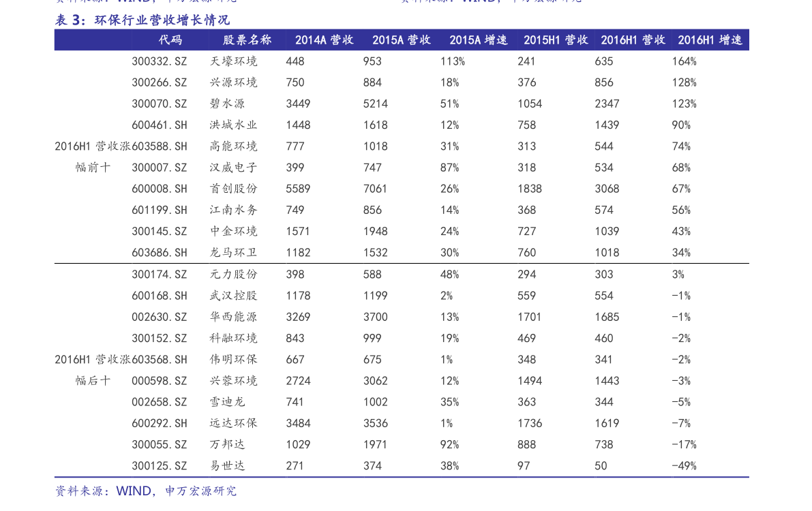Click the 股票名称 column header

click(x=247, y=40)
